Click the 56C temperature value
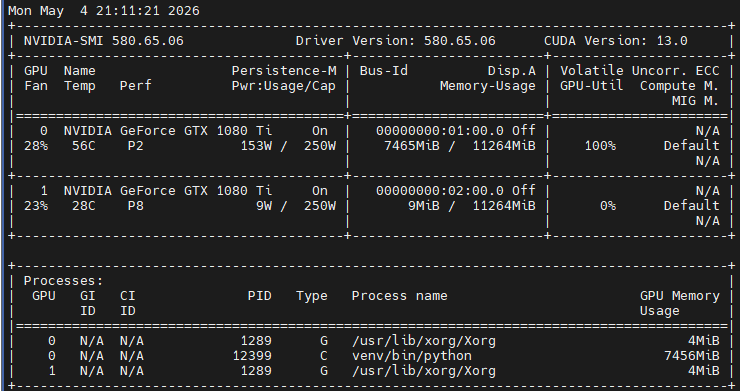Screen dimensions: 740x391 84,146
